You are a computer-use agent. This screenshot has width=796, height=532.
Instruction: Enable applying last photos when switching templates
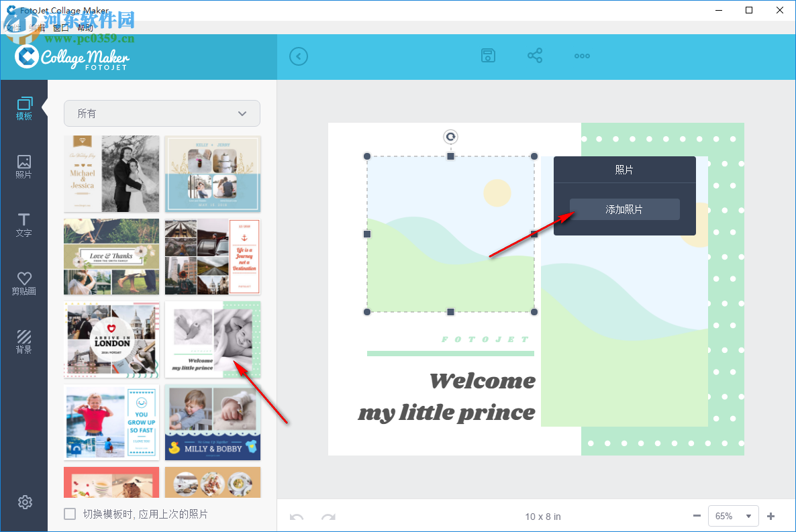click(x=70, y=513)
